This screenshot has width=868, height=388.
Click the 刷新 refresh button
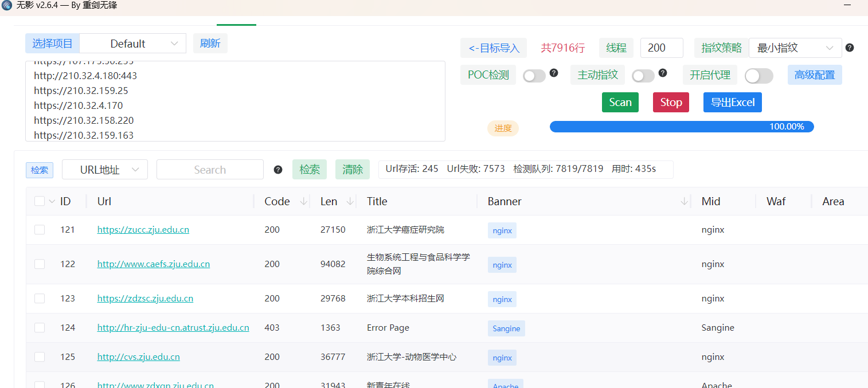pos(210,44)
